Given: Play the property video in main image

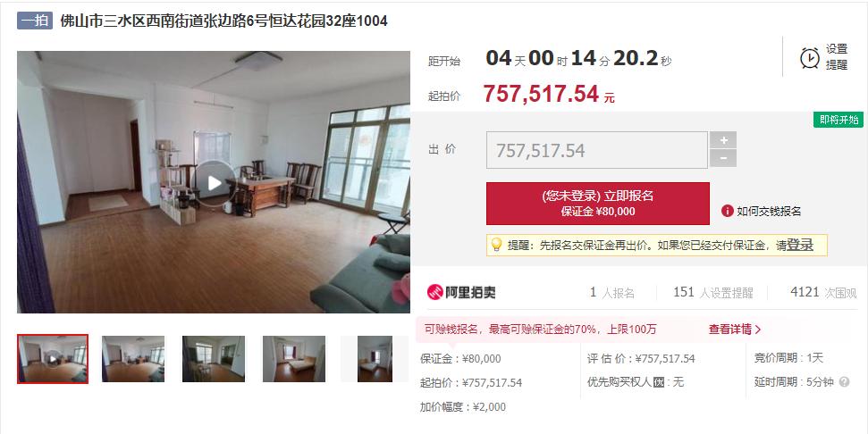Looking at the screenshot, I should [215, 183].
